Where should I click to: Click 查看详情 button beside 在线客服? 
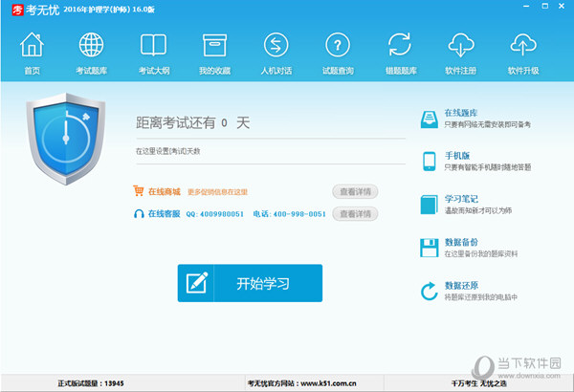pyautogui.click(x=355, y=213)
